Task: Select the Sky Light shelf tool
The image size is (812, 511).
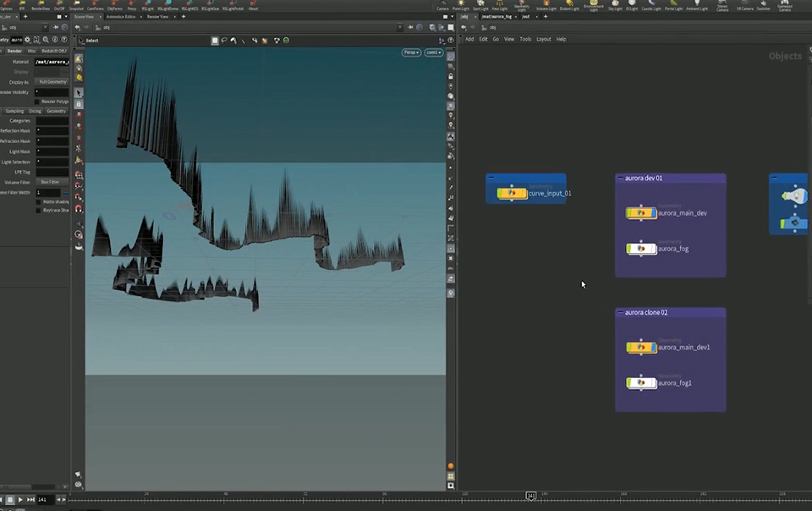Action: point(614,6)
